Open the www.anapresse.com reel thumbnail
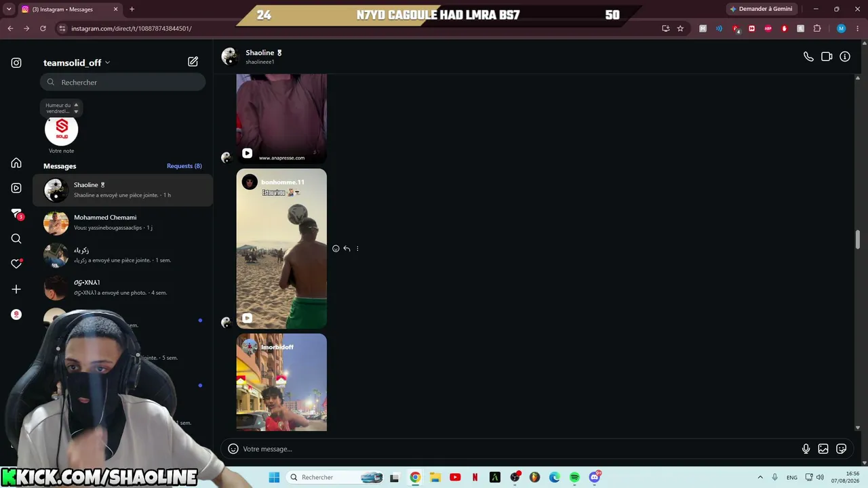The height and width of the screenshot is (488, 868). pos(281,119)
